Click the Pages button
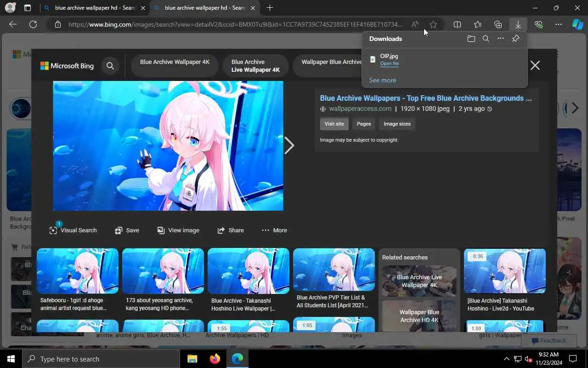This screenshot has height=368, width=588. [363, 124]
